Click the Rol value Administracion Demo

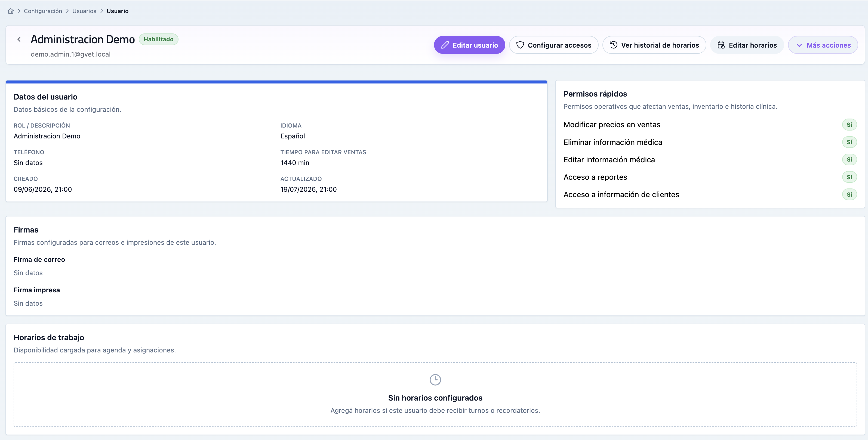pyautogui.click(x=47, y=136)
